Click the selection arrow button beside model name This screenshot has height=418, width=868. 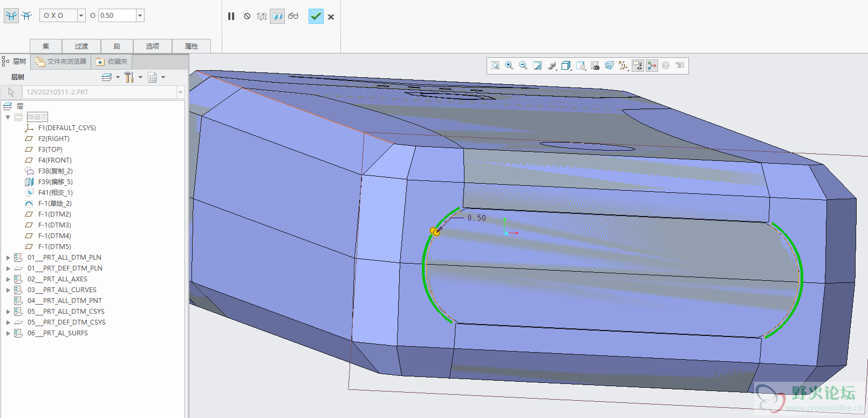pyautogui.click(x=11, y=92)
